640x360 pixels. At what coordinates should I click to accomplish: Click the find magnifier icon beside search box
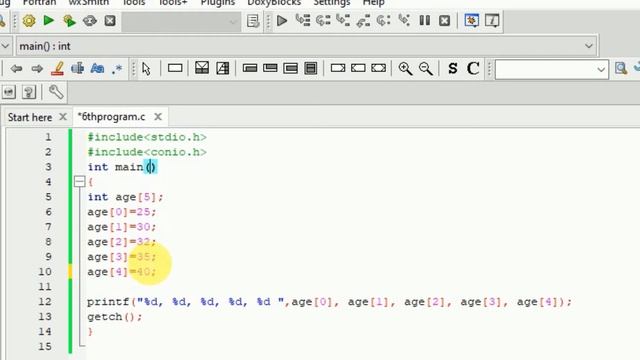(x=621, y=68)
